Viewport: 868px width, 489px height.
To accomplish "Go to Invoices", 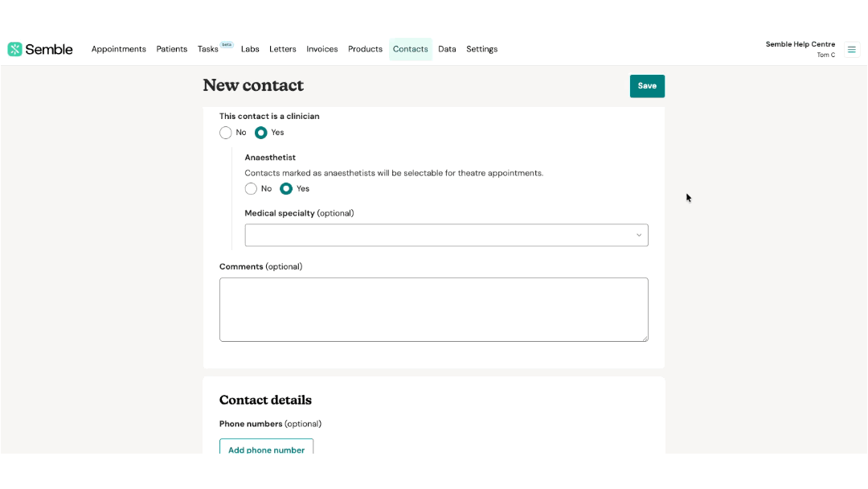I will pyautogui.click(x=322, y=49).
